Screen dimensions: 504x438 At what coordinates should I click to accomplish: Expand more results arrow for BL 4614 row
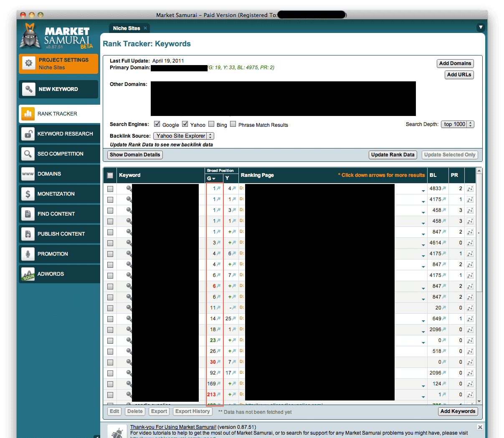pos(423,245)
